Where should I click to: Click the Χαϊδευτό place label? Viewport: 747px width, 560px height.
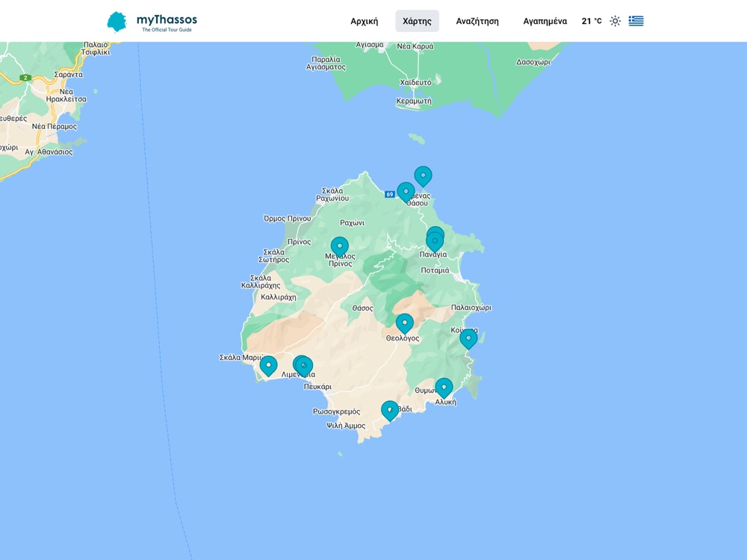tap(415, 82)
